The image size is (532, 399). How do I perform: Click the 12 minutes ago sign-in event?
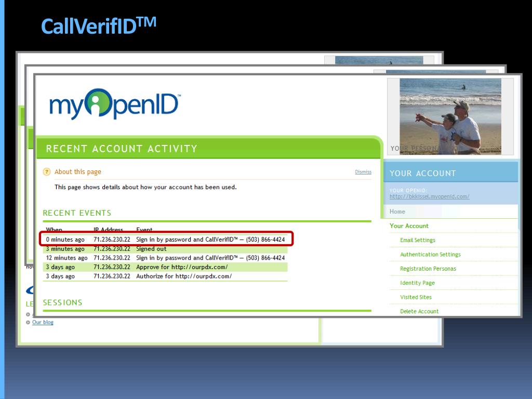(x=165, y=258)
